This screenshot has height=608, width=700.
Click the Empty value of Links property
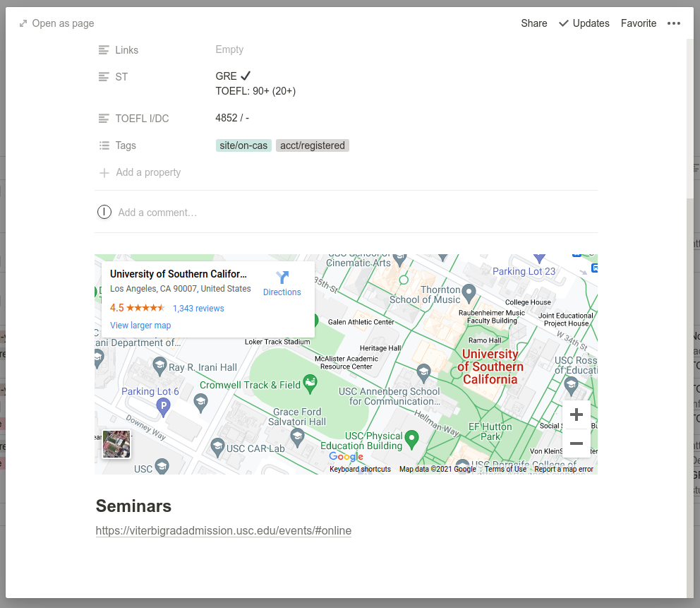pyautogui.click(x=229, y=49)
